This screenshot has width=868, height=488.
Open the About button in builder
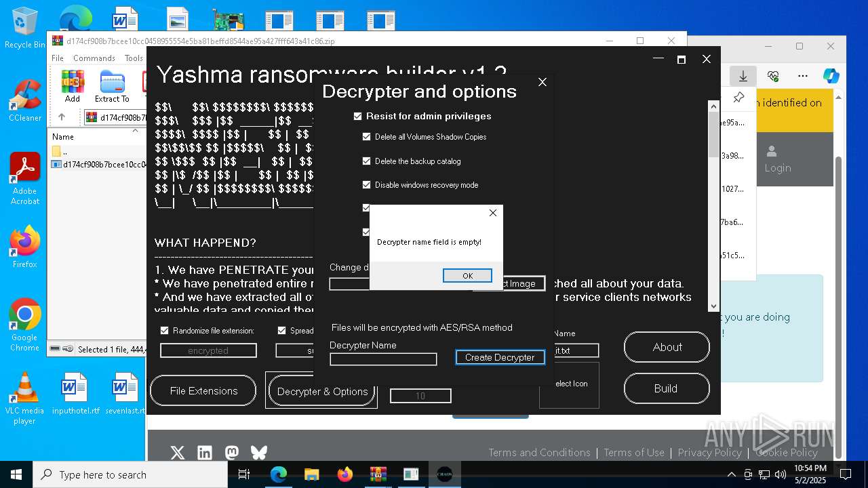667,347
